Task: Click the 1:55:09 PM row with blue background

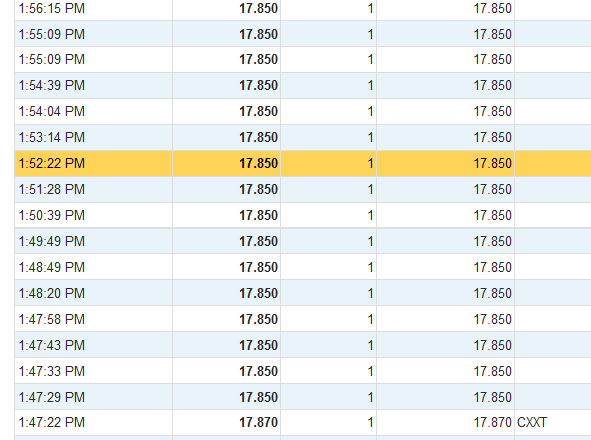Action: 303,34
